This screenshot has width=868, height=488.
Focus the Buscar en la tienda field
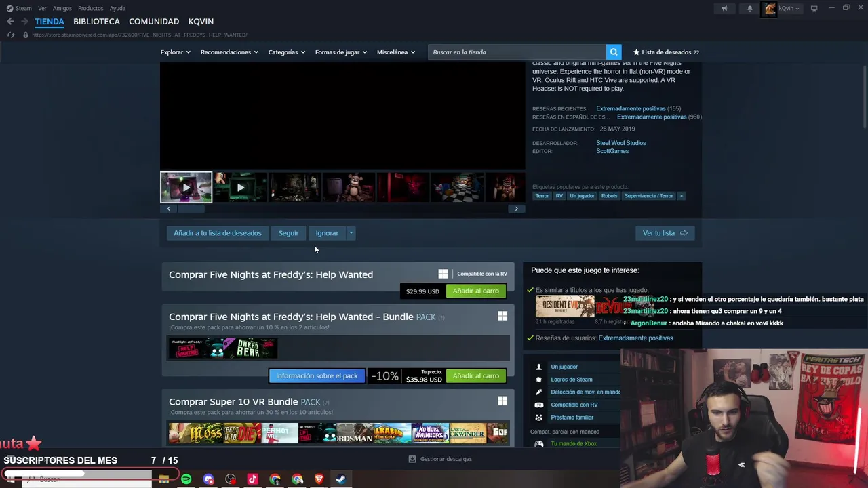pyautogui.click(x=517, y=52)
